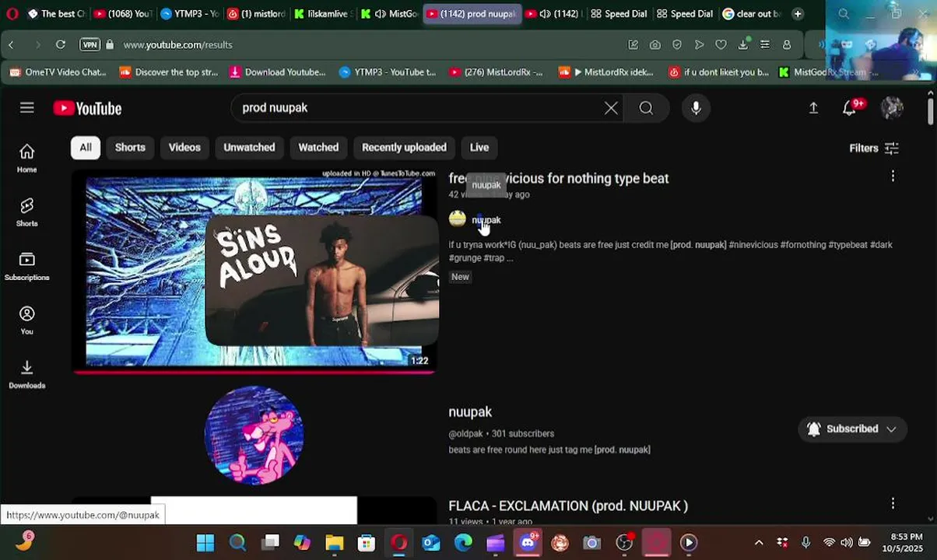
Task: Open the Windows Start button
Action: click(x=205, y=543)
